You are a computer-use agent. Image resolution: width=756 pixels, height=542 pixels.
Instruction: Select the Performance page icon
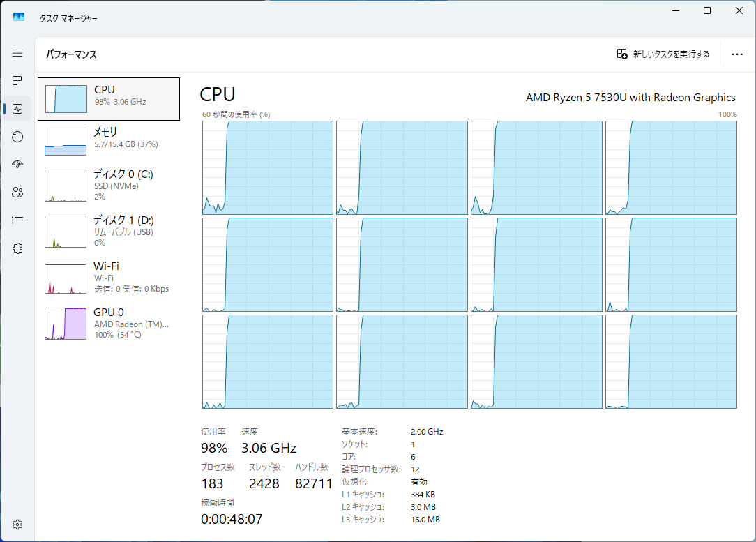point(17,109)
